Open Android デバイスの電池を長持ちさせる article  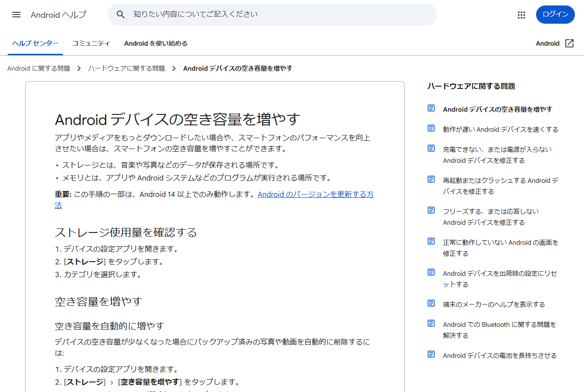pyautogui.click(x=500, y=356)
